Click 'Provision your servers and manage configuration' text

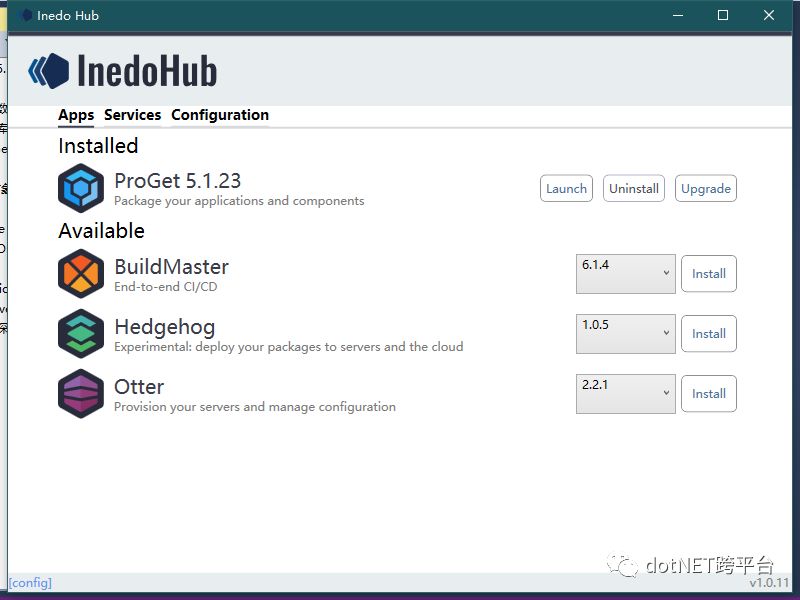[x=255, y=407]
